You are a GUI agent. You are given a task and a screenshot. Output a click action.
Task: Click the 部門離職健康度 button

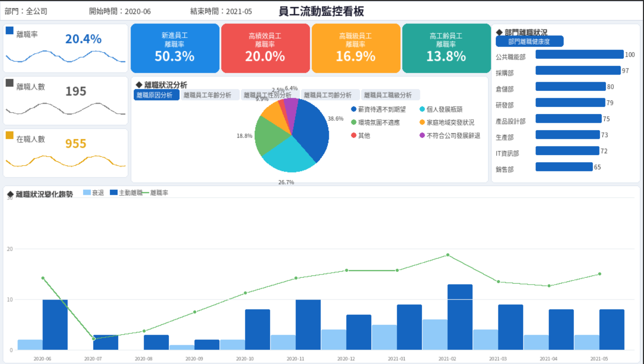[529, 41]
